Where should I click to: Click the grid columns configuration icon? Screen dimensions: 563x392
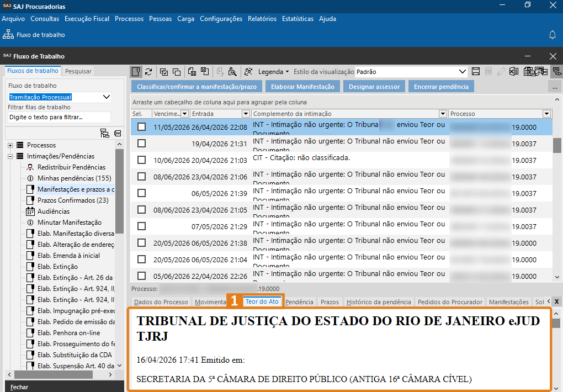pos(529,72)
